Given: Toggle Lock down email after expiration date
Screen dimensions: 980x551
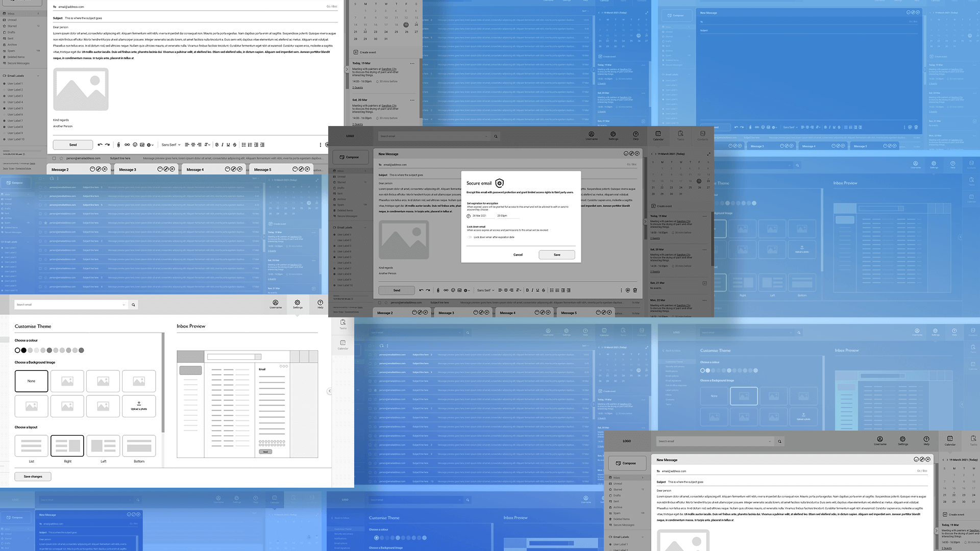Looking at the screenshot, I should point(470,237).
